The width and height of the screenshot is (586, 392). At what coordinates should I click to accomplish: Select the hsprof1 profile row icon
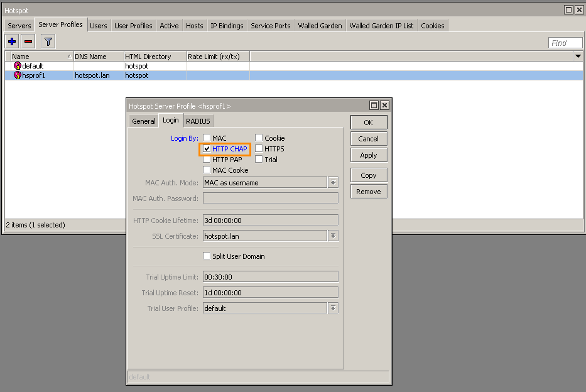[x=18, y=75]
